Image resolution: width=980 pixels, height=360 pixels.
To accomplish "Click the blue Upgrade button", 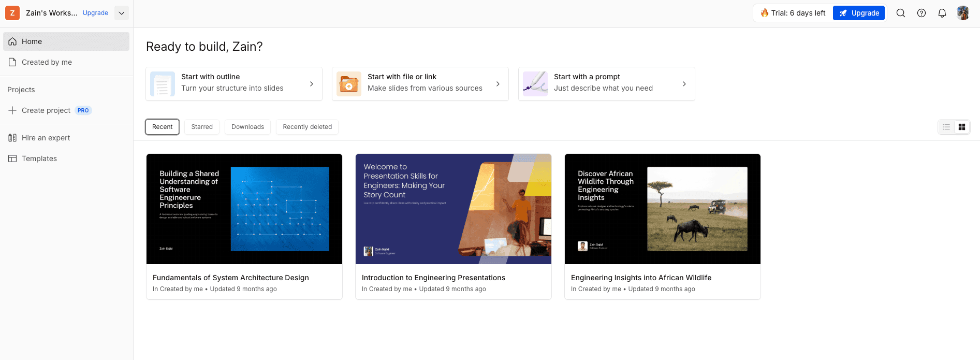I will (x=859, y=13).
